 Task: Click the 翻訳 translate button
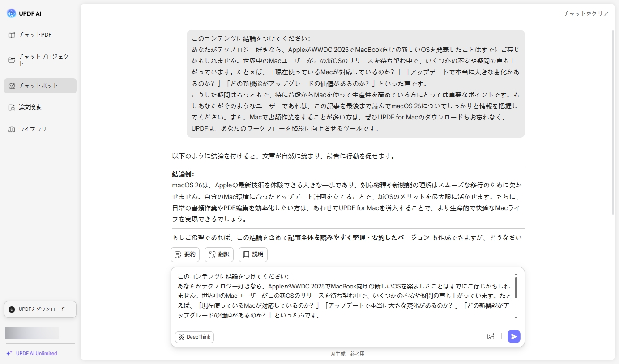219,254
